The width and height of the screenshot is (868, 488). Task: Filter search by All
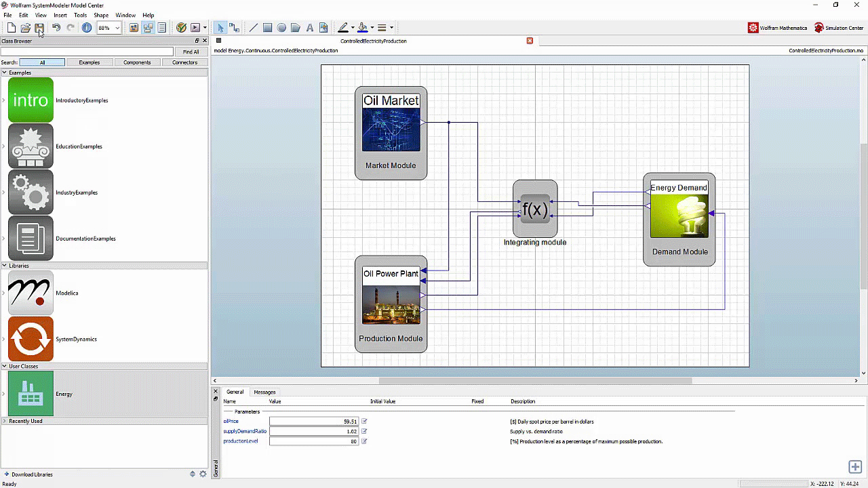coord(42,62)
